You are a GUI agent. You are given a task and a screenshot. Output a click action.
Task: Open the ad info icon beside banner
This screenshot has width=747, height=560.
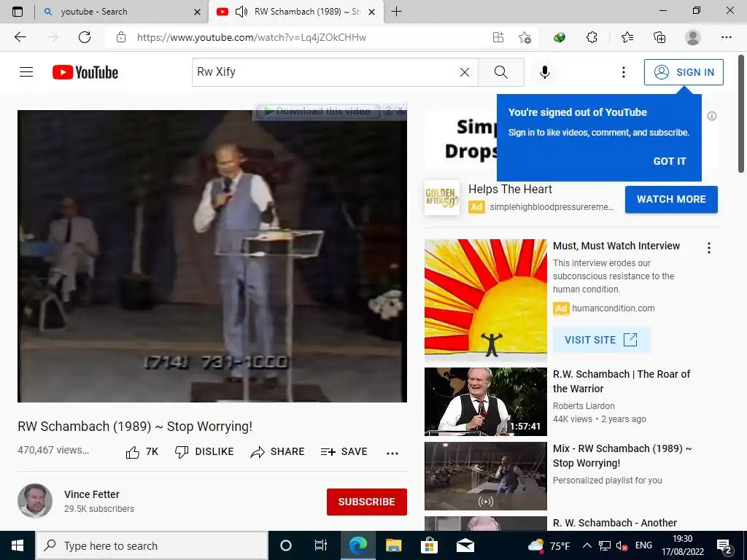712,116
